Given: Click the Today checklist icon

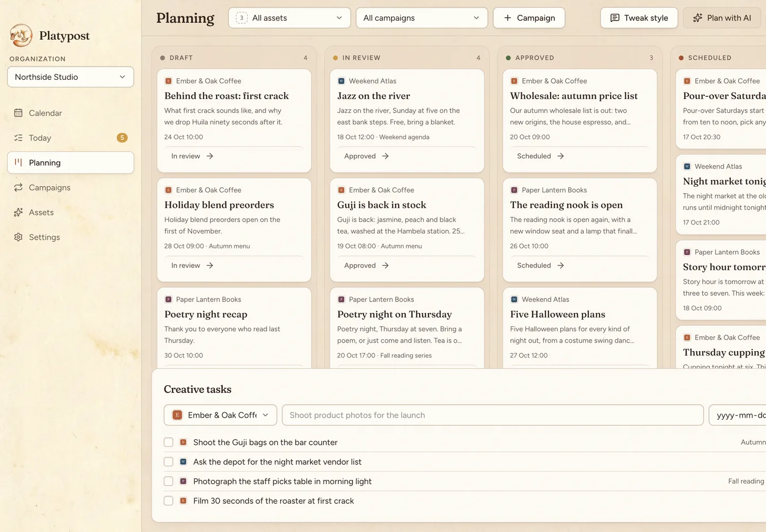Looking at the screenshot, I should coord(18,138).
